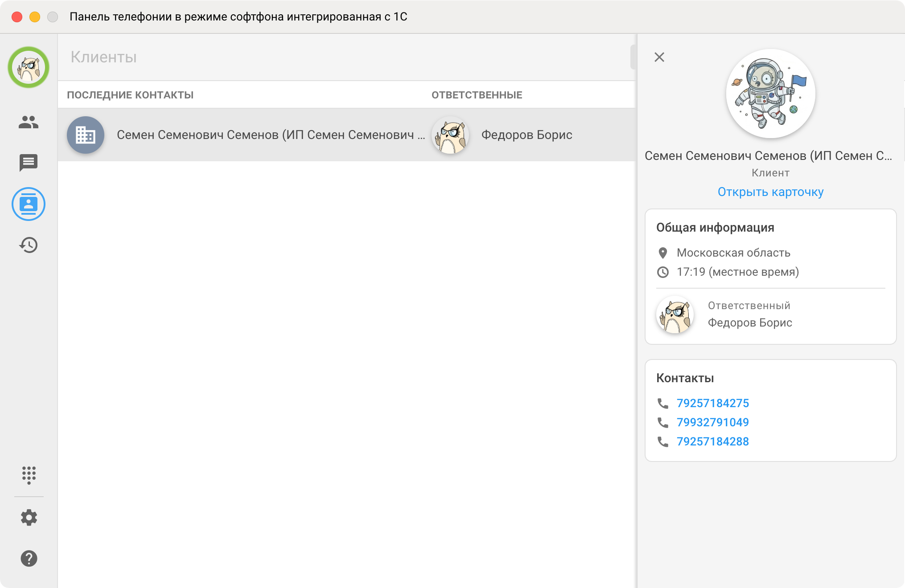The width and height of the screenshot is (905, 588).
Task: Click phone icon next to 79257184275
Action: 663,403
